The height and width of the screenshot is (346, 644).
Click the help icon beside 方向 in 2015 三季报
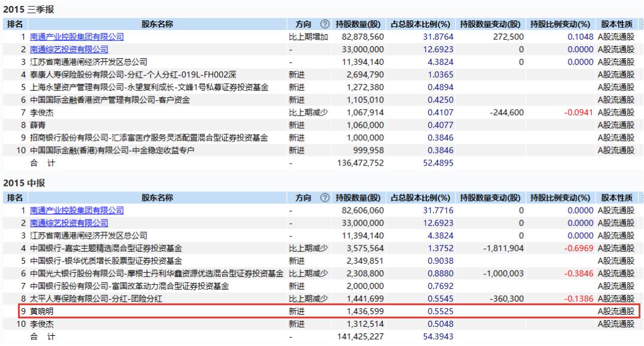325,25
